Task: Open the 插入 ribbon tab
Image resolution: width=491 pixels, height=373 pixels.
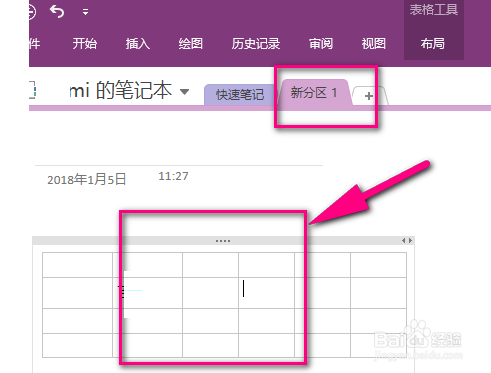Action: [138, 44]
